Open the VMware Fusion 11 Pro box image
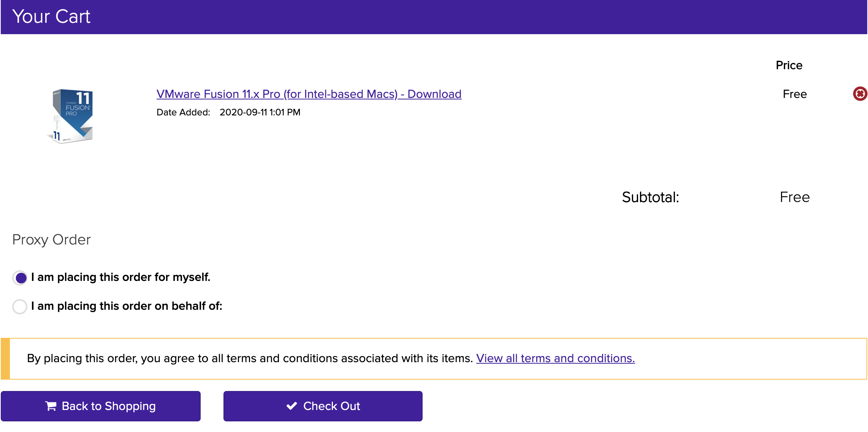 tap(72, 116)
